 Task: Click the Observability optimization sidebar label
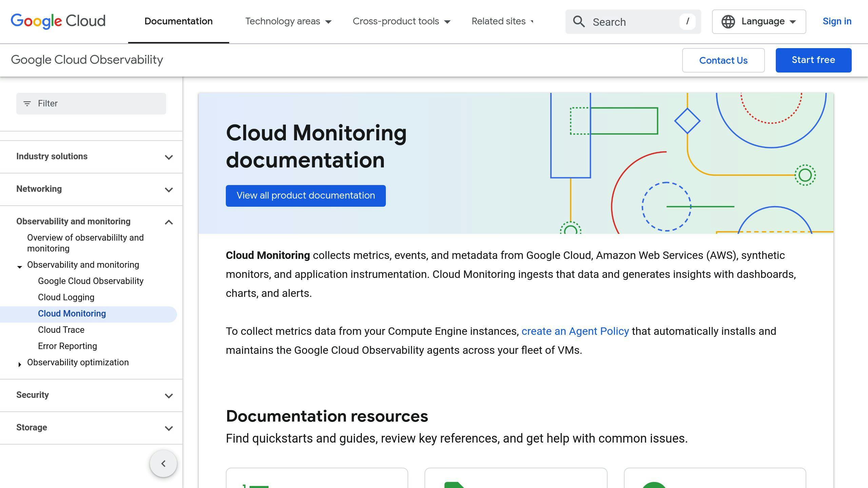pos(78,362)
